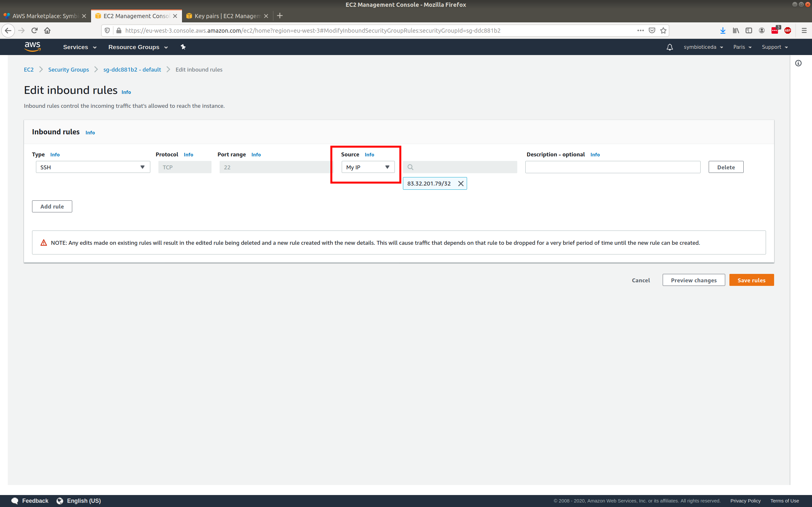
Task: Open AWS notifications bell
Action: pyautogui.click(x=669, y=47)
